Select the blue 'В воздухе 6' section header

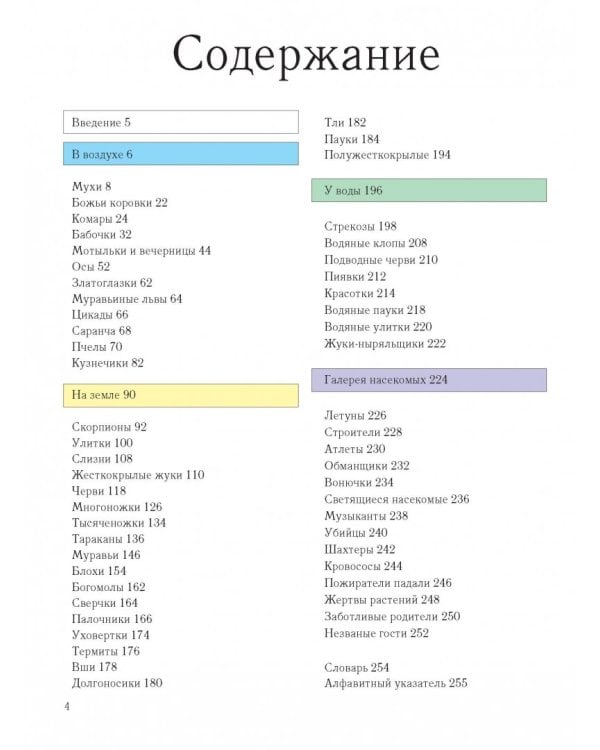click(180, 155)
